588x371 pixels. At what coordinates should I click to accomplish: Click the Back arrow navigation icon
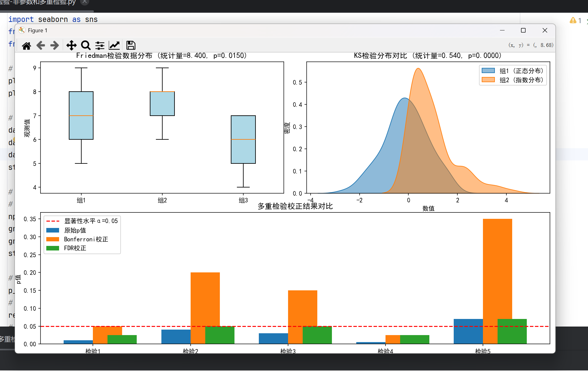[40, 46]
